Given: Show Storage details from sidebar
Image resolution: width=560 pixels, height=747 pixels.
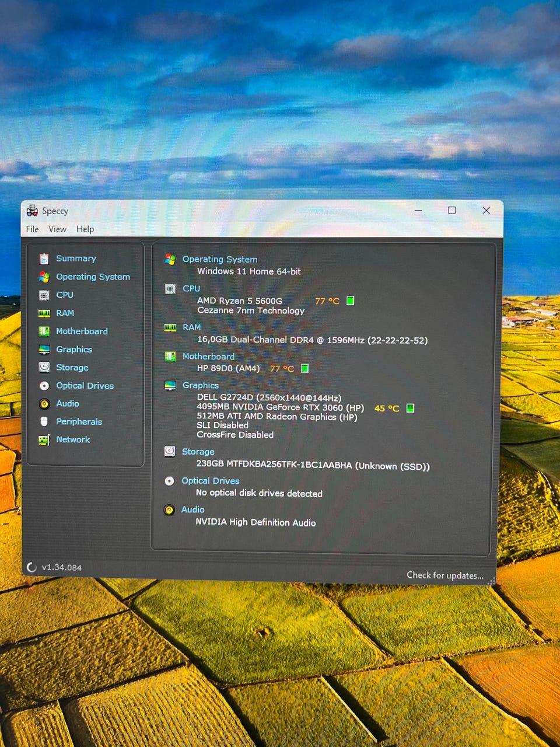Looking at the screenshot, I should [x=72, y=367].
